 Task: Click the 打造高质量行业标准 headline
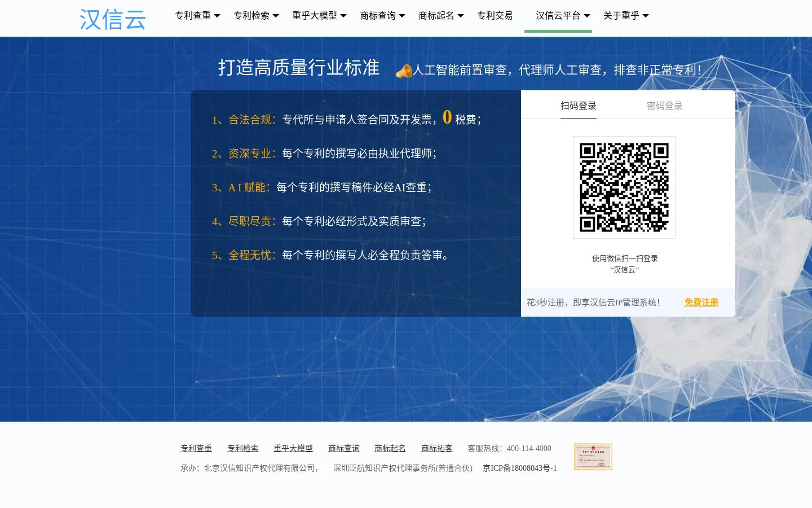pyautogui.click(x=299, y=68)
